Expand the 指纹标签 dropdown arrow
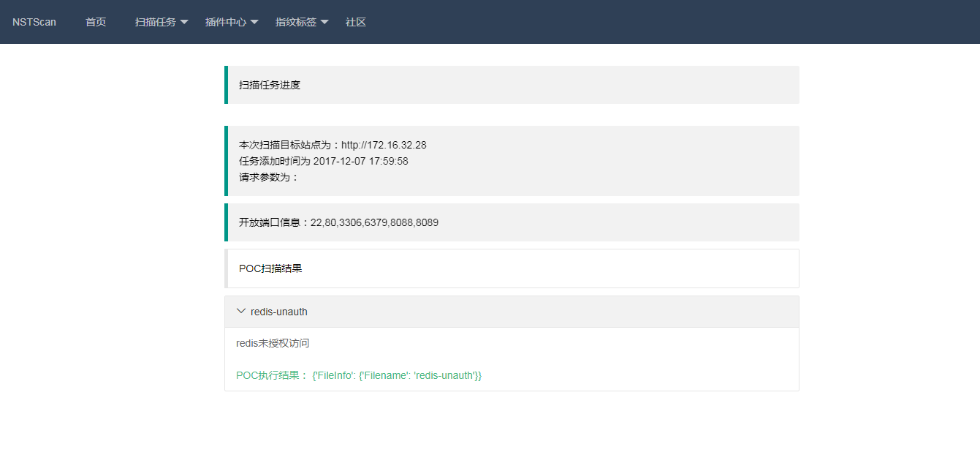This screenshot has width=980, height=455. click(x=324, y=23)
